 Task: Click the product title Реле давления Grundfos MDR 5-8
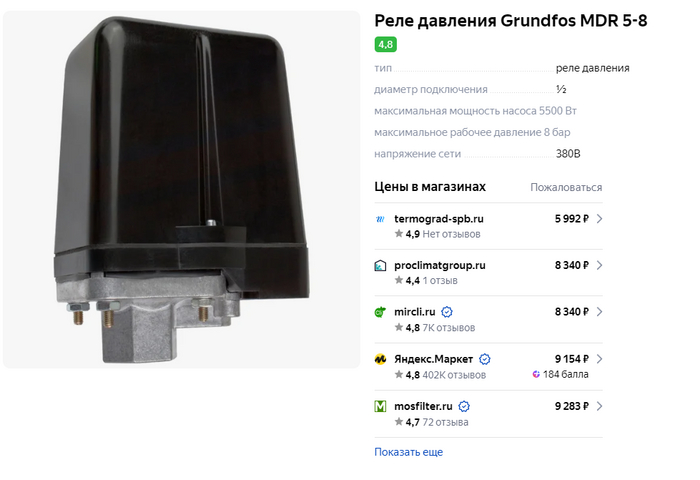(x=511, y=21)
